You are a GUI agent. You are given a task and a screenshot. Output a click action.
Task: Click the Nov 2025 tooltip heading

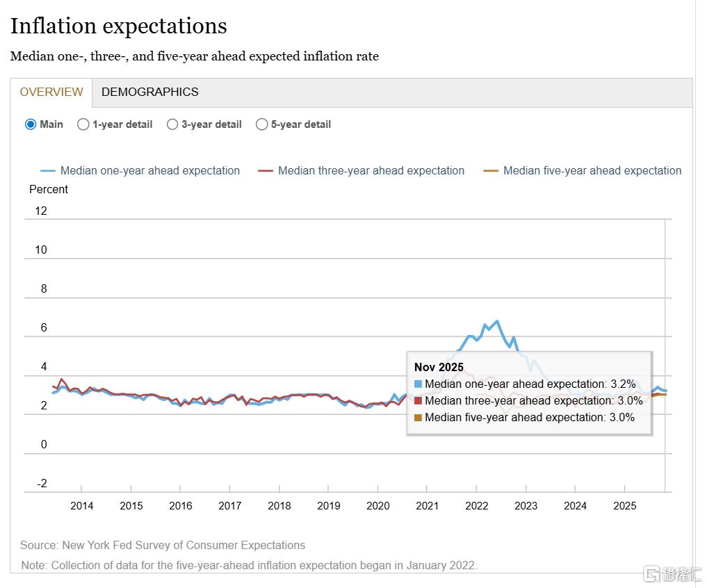pyautogui.click(x=439, y=367)
